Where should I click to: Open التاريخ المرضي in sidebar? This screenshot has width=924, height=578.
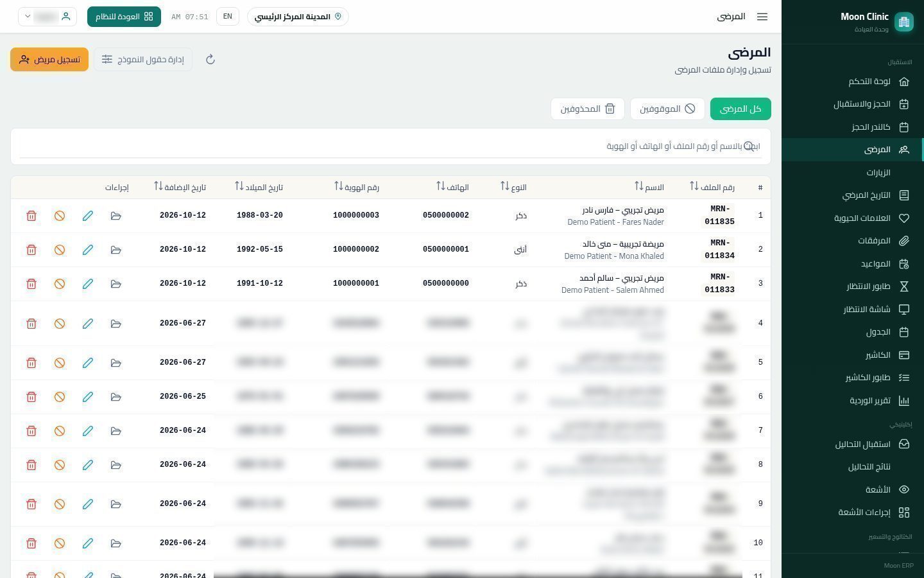[x=853, y=195]
